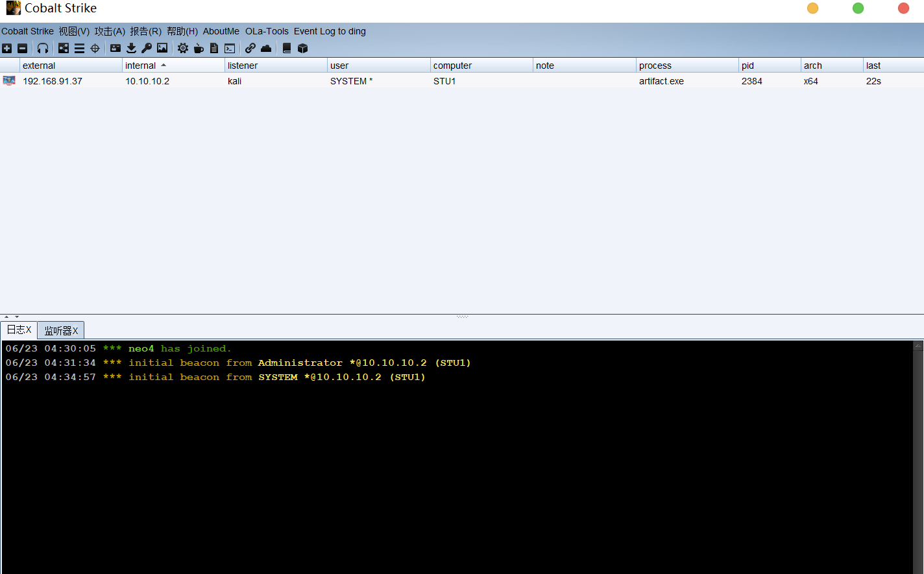This screenshot has height=574, width=924.
Task: Sort sessions by the pid column header
Action: pyautogui.click(x=770, y=66)
